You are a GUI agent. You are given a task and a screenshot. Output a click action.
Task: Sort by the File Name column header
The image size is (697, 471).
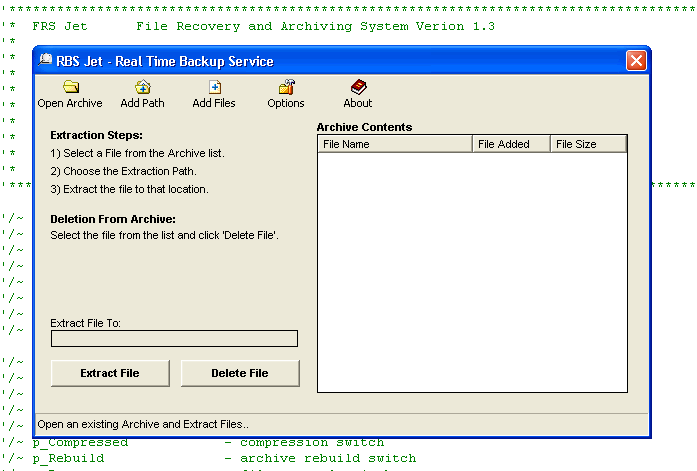click(395, 144)
